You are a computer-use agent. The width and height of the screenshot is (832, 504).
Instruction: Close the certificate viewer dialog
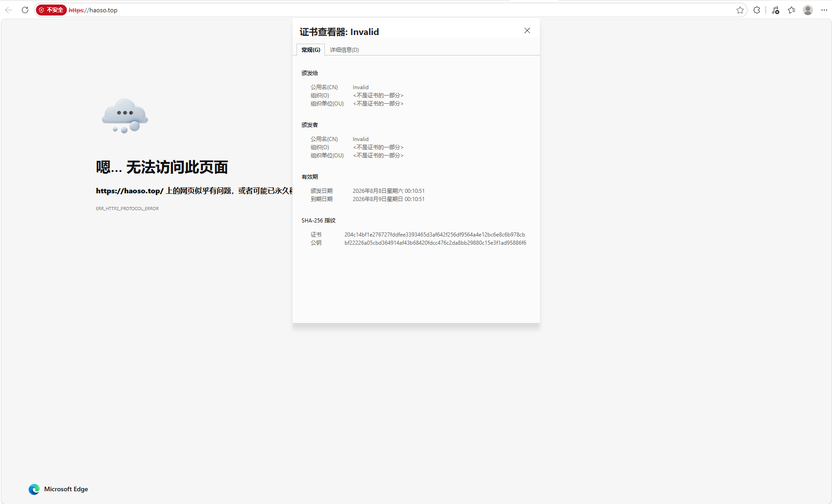pos(527,30)
